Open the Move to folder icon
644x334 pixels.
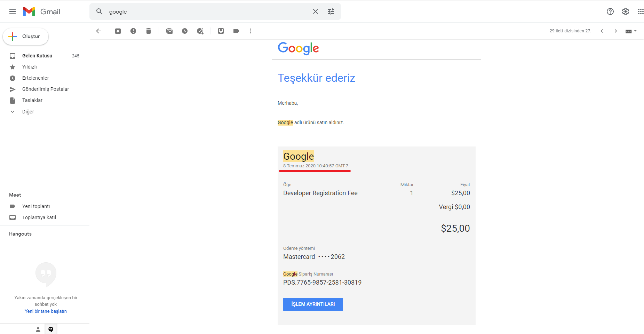coord(221,31)
